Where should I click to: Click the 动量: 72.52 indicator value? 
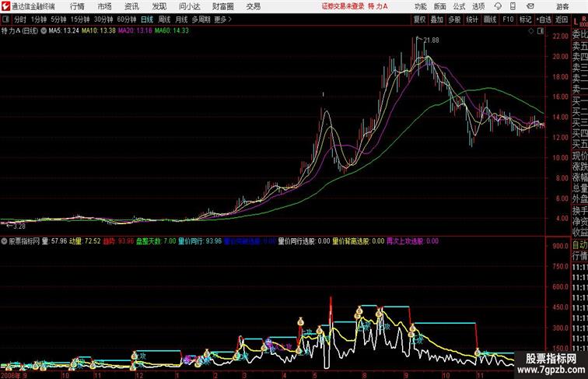coord(85,241)
